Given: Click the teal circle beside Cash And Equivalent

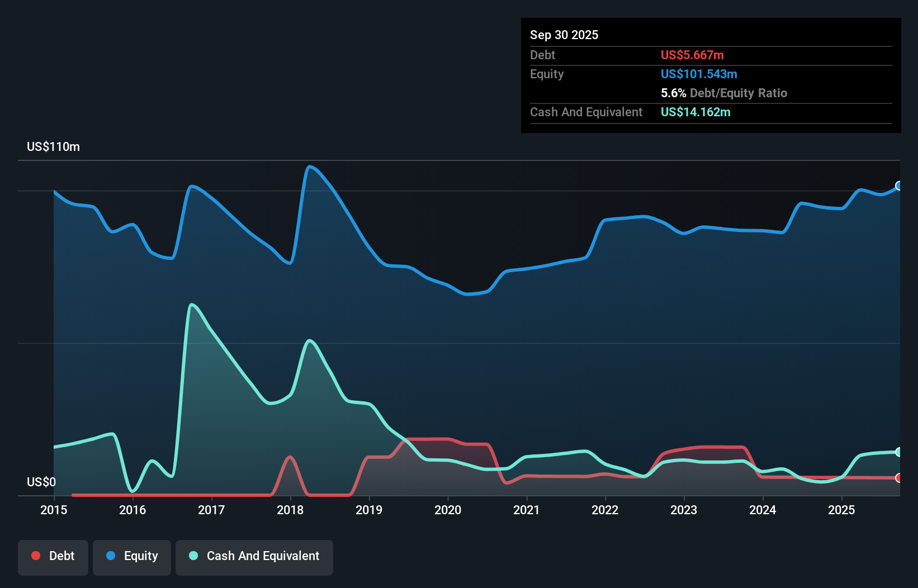Looking at the screenshot, I should coord(192,556).
